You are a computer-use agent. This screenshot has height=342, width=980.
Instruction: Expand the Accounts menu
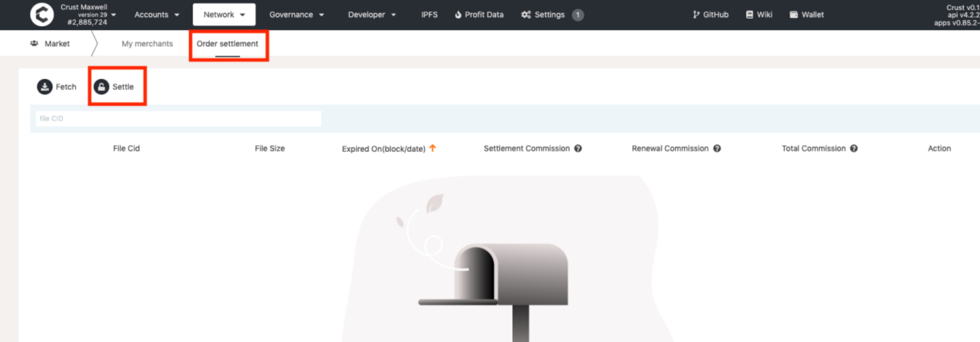157,15
